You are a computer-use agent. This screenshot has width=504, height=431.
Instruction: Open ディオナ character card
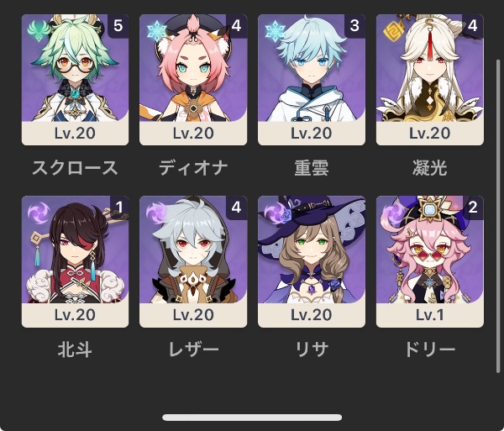click(x=193, y=80)
